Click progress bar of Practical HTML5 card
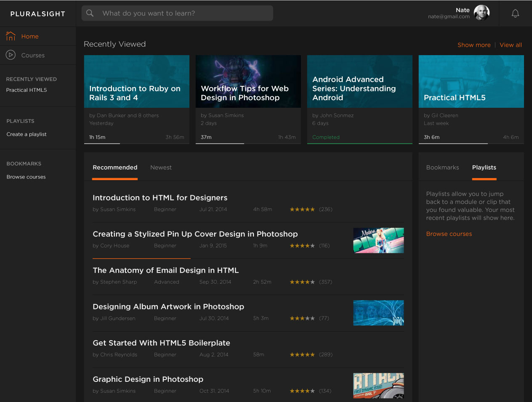The image size is (532, 402). click(471, 144)
